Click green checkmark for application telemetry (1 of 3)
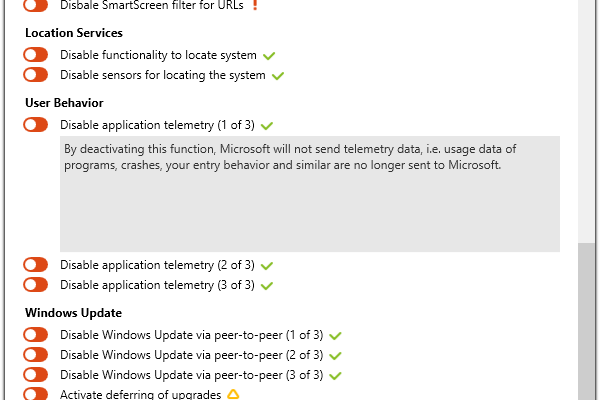 268,125
